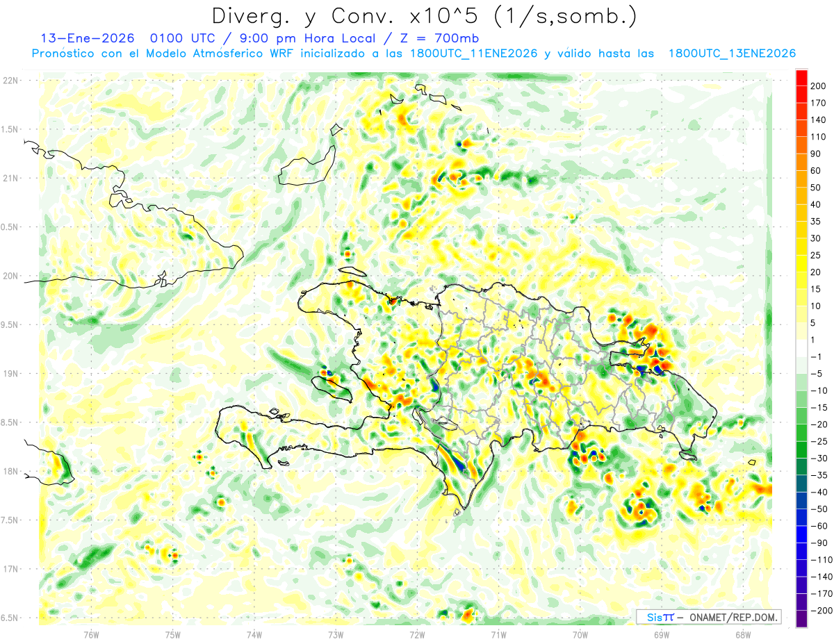Click the '-200' value on the color scale
The height and width of the screenshot is (644, 834).
coord(820,610)
